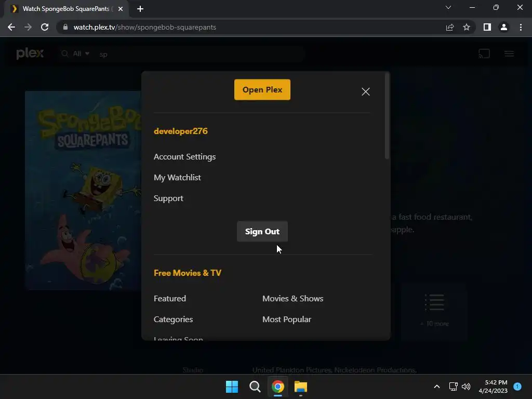This screenshot has height=399, width=532.
Task: Bookmark this tab with the star icon
Action: (467, 27)
